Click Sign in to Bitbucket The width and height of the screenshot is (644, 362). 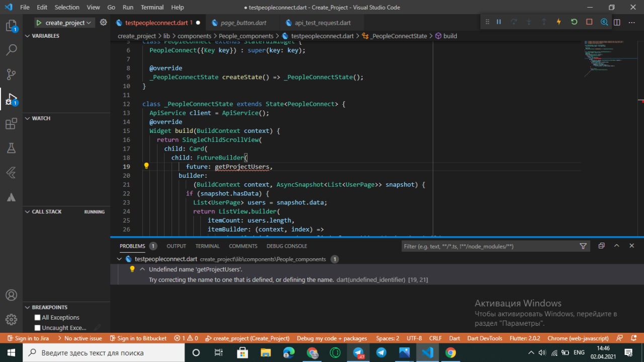coord(138,338)
